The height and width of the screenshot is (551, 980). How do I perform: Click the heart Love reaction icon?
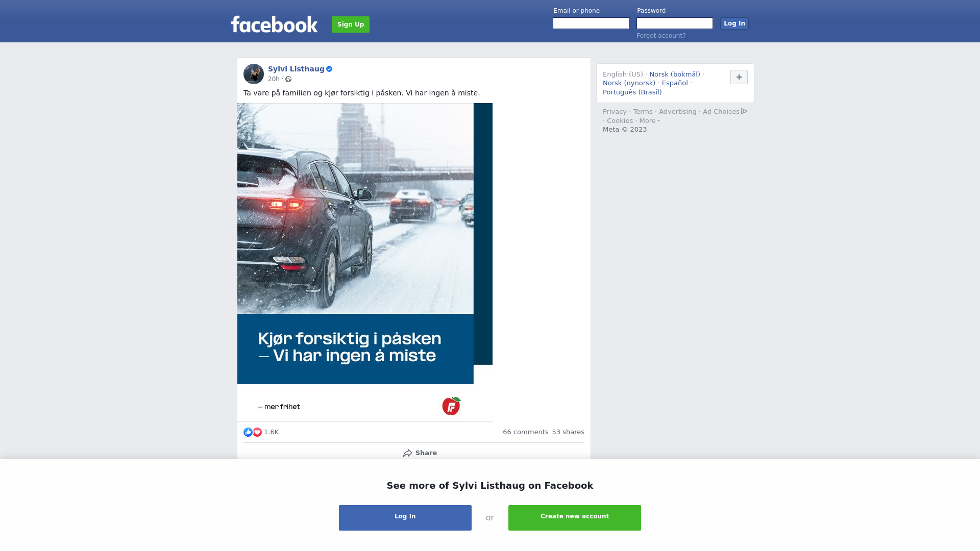click(257, 432)
